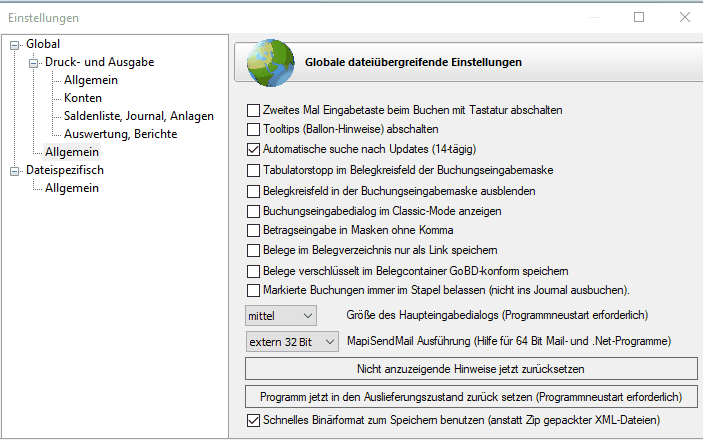This screenshot has width=703, height=440.
Task: Open the mittel size dropdown
Action: (281, 316)
